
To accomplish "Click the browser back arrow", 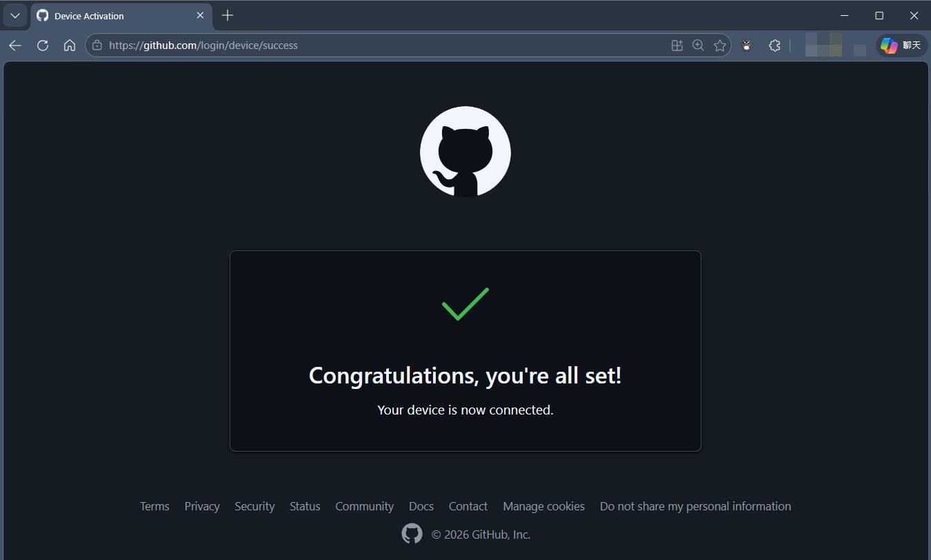I will click(15, 46).
